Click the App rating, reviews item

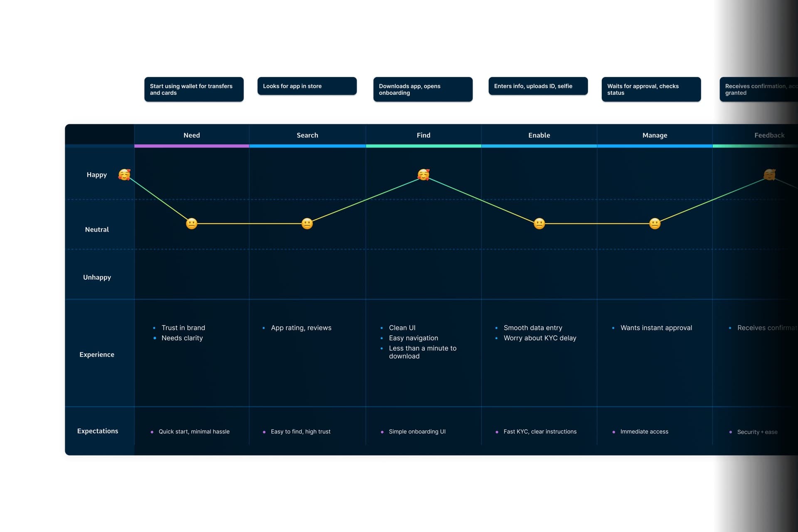[x=301, y=328]
